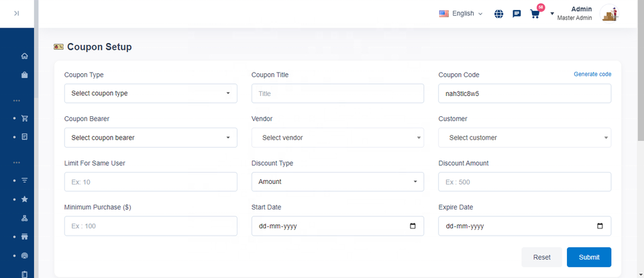The width and height of the screenshot is (644, 278).
Task: Expand the Select coupon bearer dropdown
Action: (150, 138)
